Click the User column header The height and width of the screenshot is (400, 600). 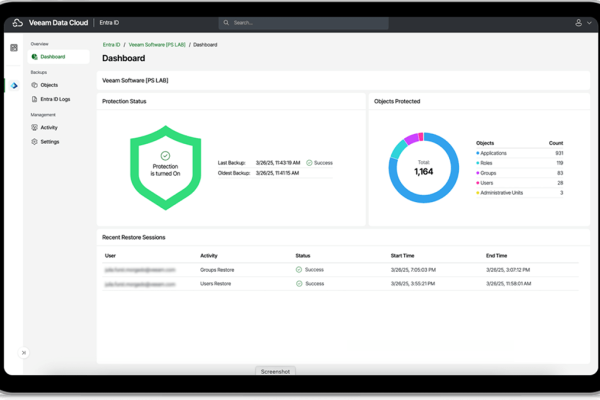coord(110,256)
